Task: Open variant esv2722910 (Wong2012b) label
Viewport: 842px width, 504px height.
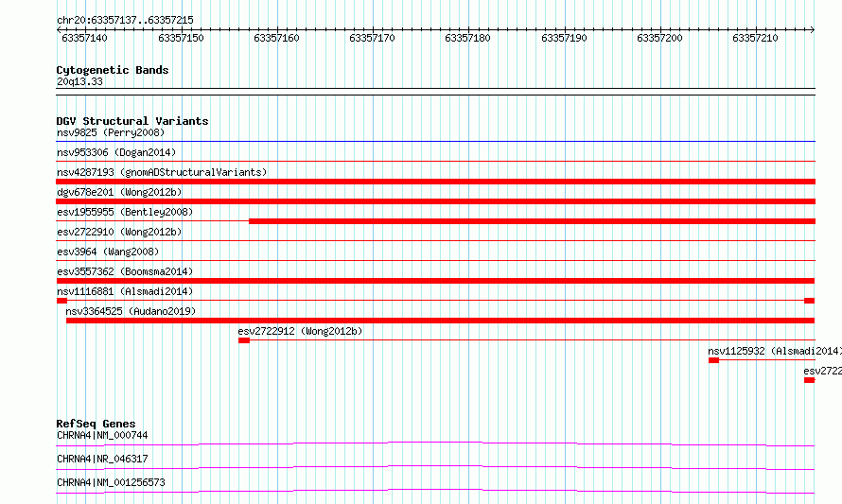Action: tap(119, 232)
